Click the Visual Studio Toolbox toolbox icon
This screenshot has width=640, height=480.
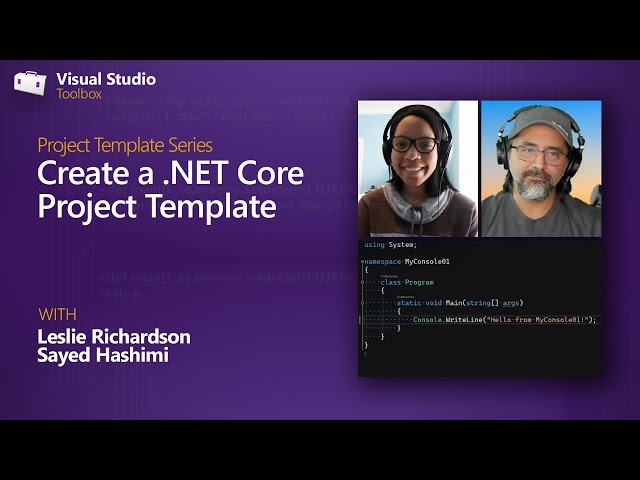(30, 83)
